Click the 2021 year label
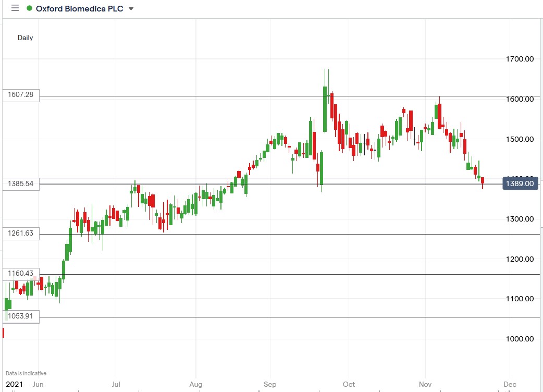The width and height of the screenshot is (543, 392). (x=14, y=384)
